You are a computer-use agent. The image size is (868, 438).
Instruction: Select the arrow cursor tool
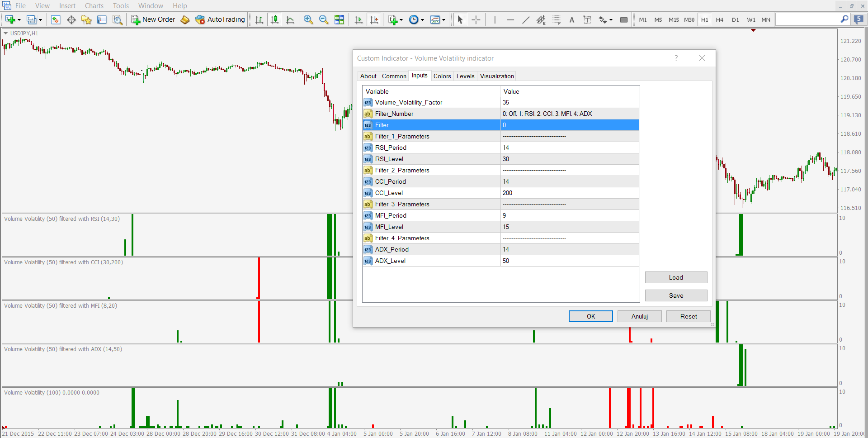(460, 19)
